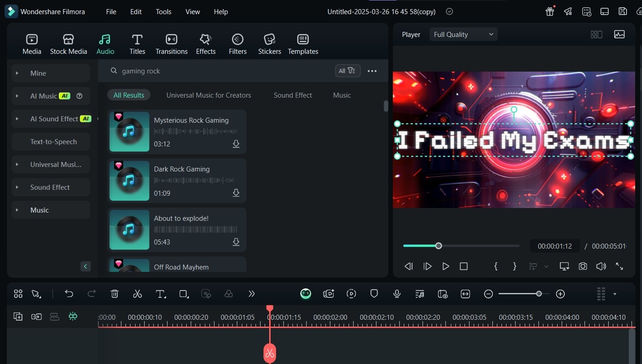The height and width of the screenshot is (364, 642).
Task: Collapse the audio sidebar panel
Action: (86, 266)
